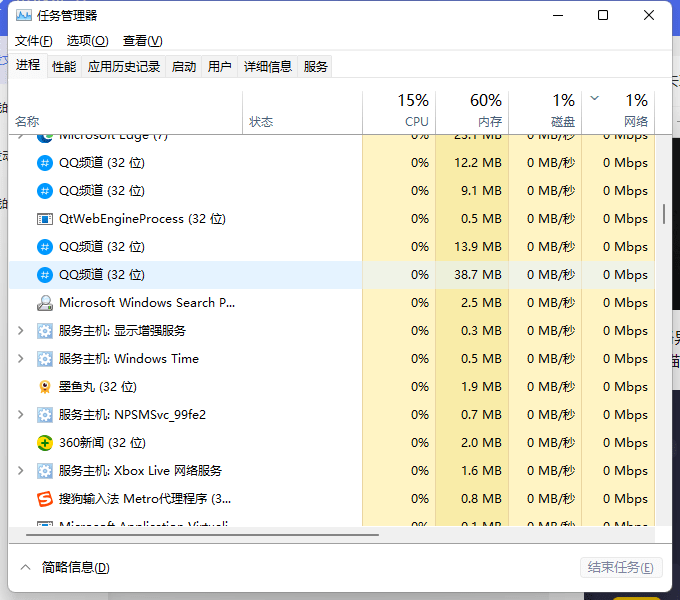Expand the 服务主机: 显示增强服务 group

click(x=21, y=330)
